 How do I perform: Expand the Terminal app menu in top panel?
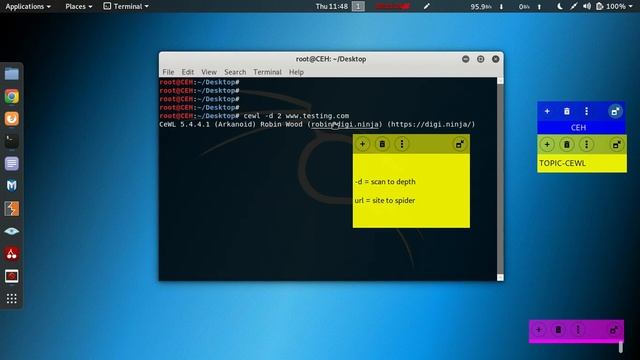(126, 6)
